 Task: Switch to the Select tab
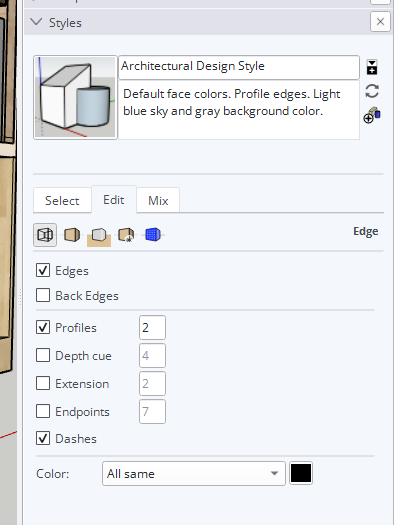click(x=62, y=201)
